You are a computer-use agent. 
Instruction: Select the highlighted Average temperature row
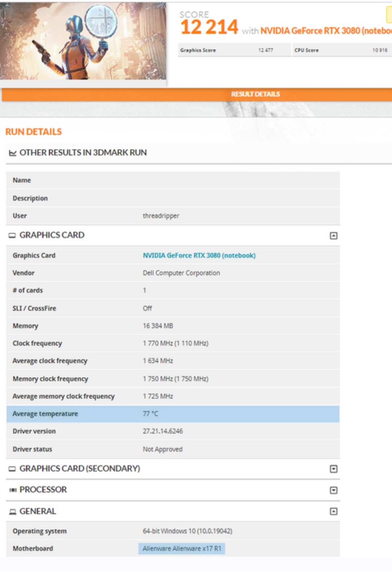173,414
